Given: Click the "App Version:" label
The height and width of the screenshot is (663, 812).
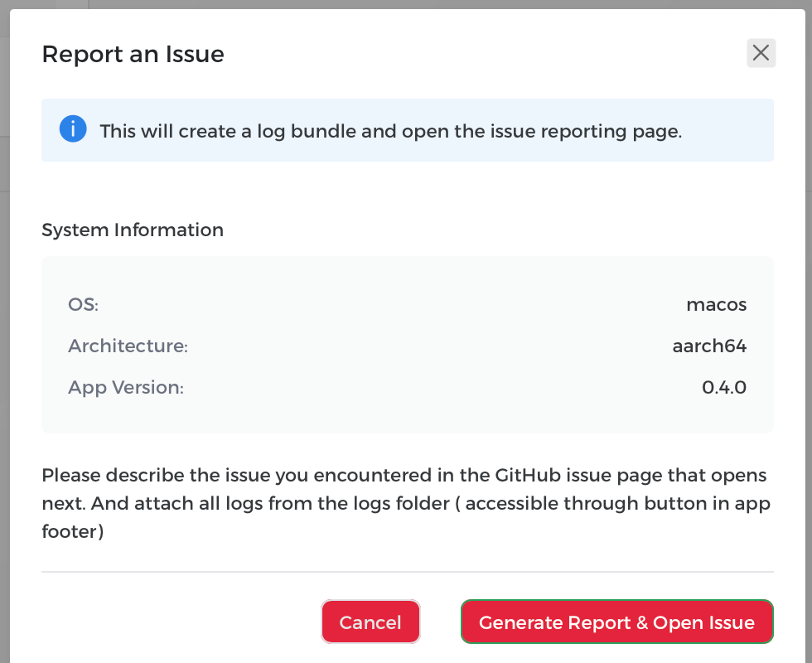Looking at the screenshot, I should pyautogui.click(x=126, y=387).
